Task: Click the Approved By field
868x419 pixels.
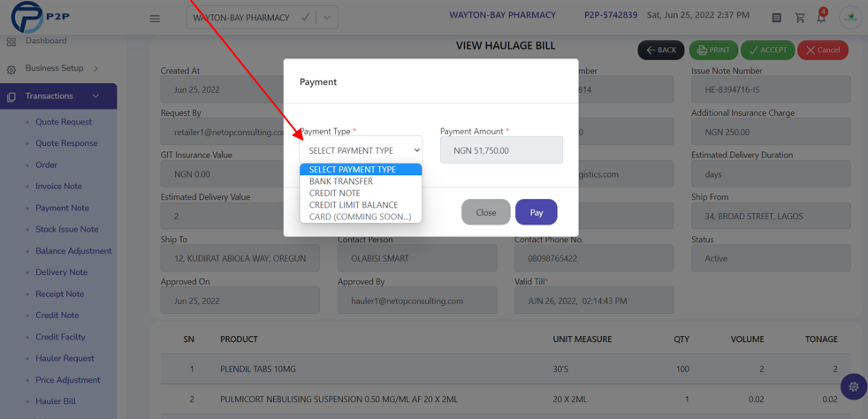Action: (417, 301)
